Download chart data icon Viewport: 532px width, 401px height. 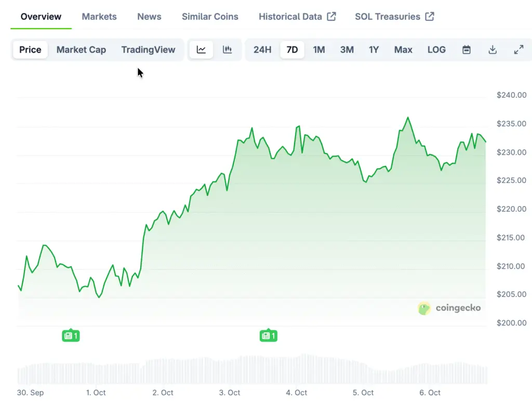coord(493,50)
